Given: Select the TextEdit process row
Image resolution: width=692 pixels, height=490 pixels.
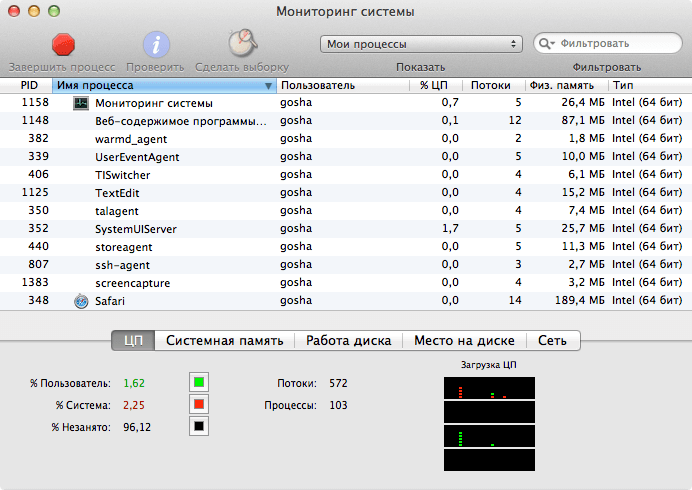Looking at the screenshot, I should click(x=346, y=193).
